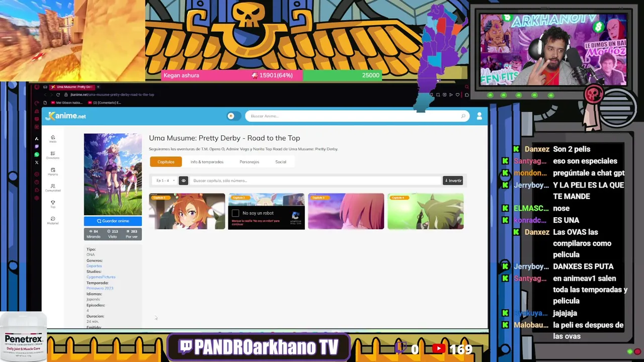Go back with the browser back arrow
The width and height of the screenshot is (644, 362).
[45, 95]
